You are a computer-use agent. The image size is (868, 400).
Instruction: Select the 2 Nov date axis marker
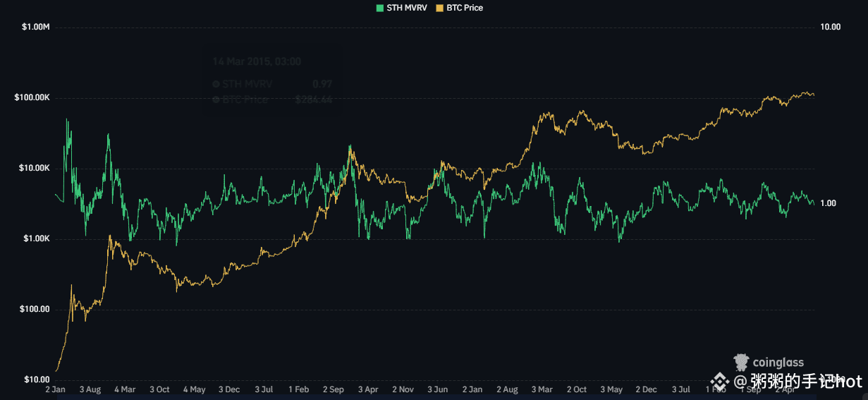[403, 389]
